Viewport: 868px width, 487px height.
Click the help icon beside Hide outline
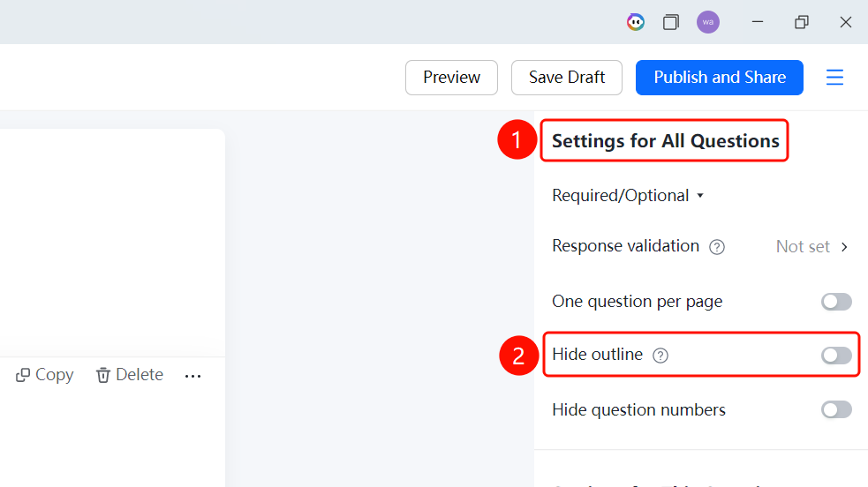pyautogui.click(x=660, y=355)
